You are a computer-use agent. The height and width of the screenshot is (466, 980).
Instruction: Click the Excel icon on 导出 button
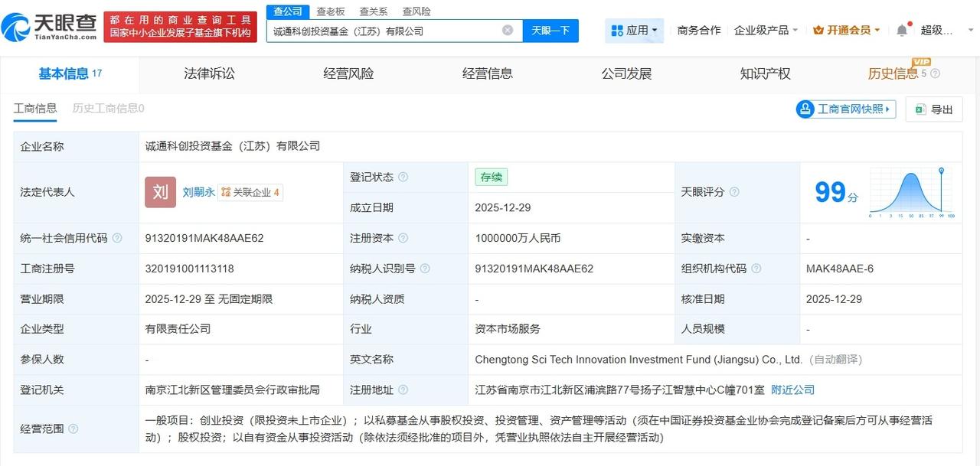tap(920, 109)
